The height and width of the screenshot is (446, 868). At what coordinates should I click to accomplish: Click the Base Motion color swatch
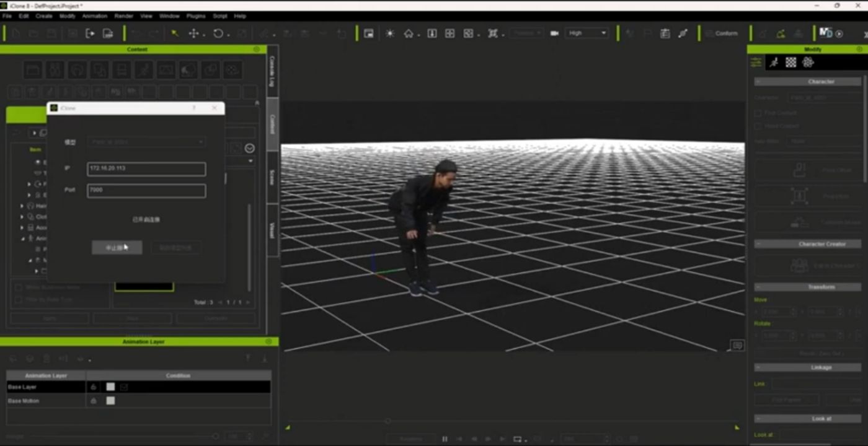click(x=110, y=401)
